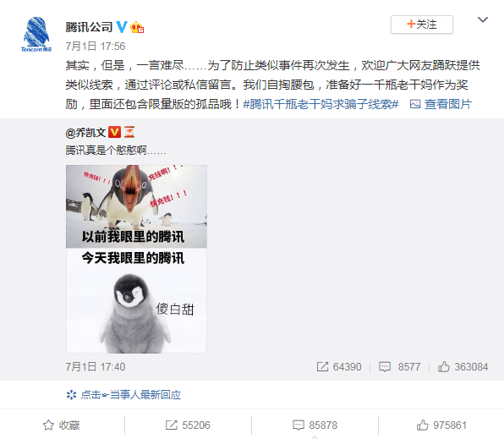Open Tencent penguin profile avatar
The height and width of the screenshot is (439, 504).
[x=36, y=34]
